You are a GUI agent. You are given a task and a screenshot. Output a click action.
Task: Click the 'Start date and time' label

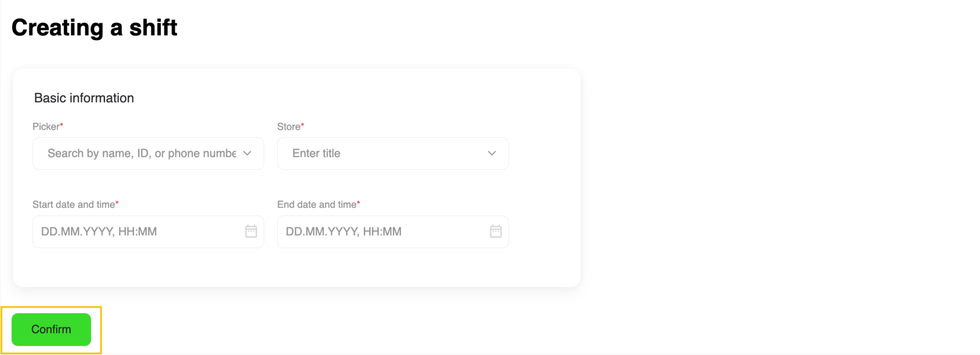73,204
